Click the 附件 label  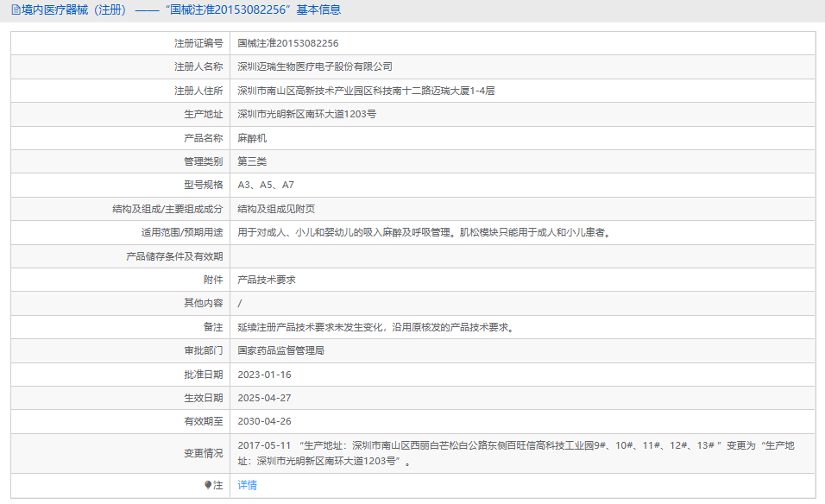point(213,280)
